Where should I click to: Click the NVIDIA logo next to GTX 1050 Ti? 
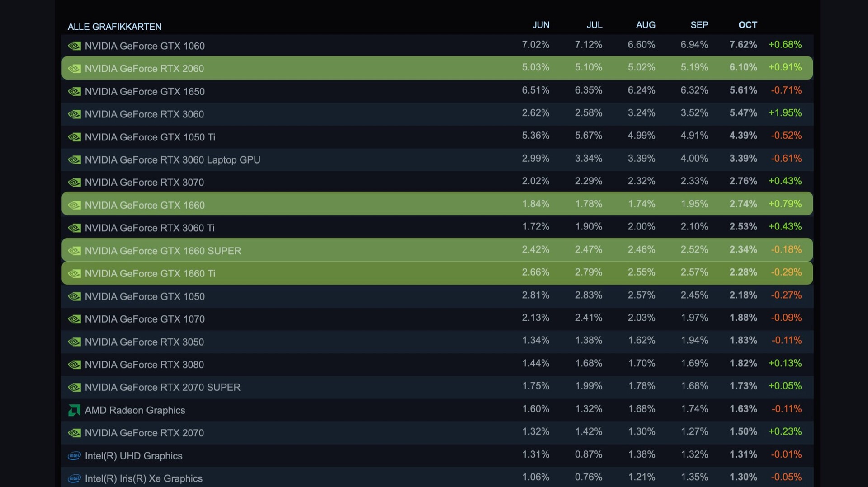pyautogui.click(x=74, y=137)
